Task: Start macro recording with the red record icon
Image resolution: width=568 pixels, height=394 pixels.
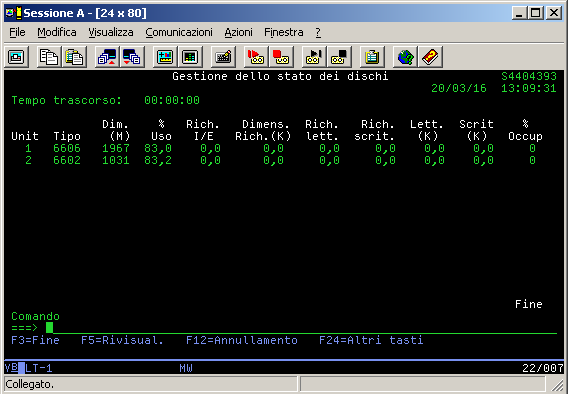Action: (x=256, y=57)
